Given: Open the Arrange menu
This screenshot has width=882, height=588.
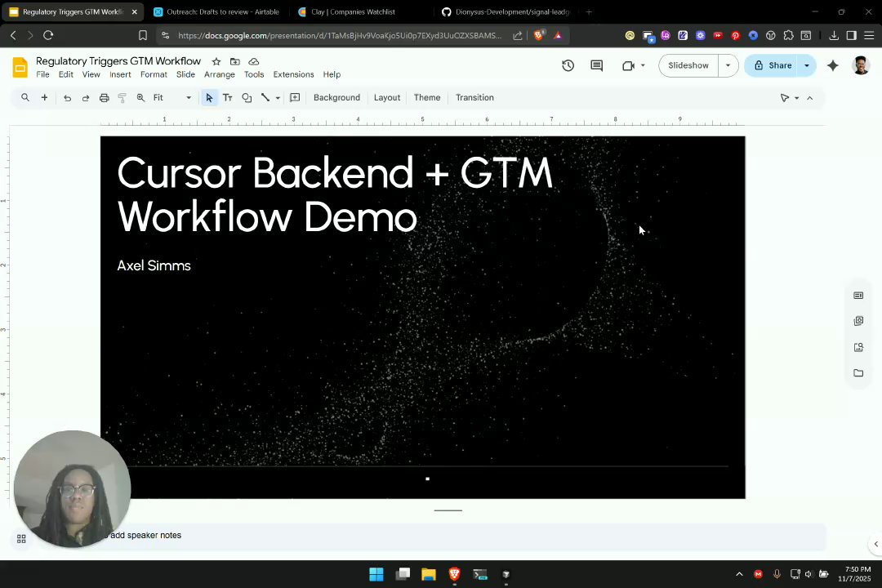Looking at the screenshot, I should point(220,74).
